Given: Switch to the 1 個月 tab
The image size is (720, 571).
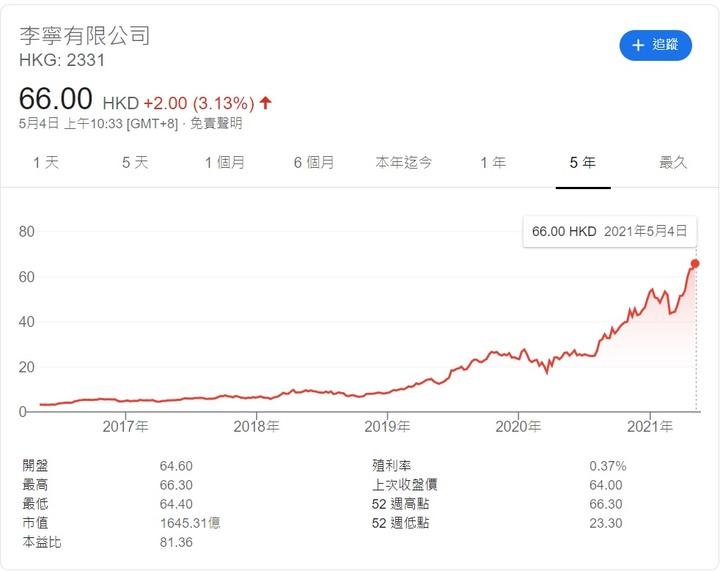Looking at the screenshot, I should pos(225,162).
